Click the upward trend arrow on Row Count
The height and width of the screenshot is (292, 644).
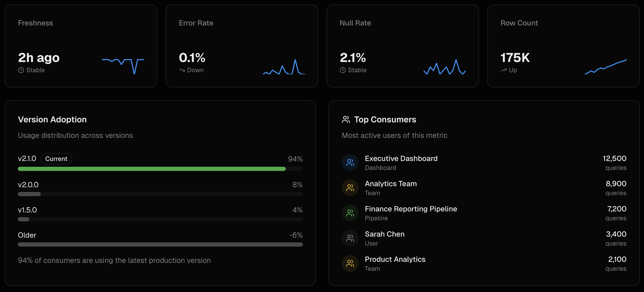(x=504, y=70)
